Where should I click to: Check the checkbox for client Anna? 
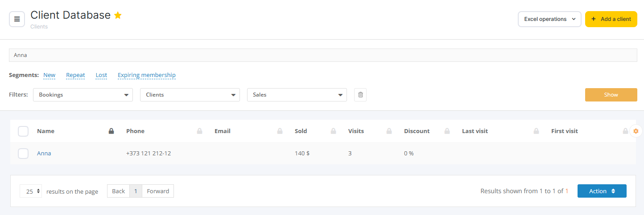tap(23, 154)
